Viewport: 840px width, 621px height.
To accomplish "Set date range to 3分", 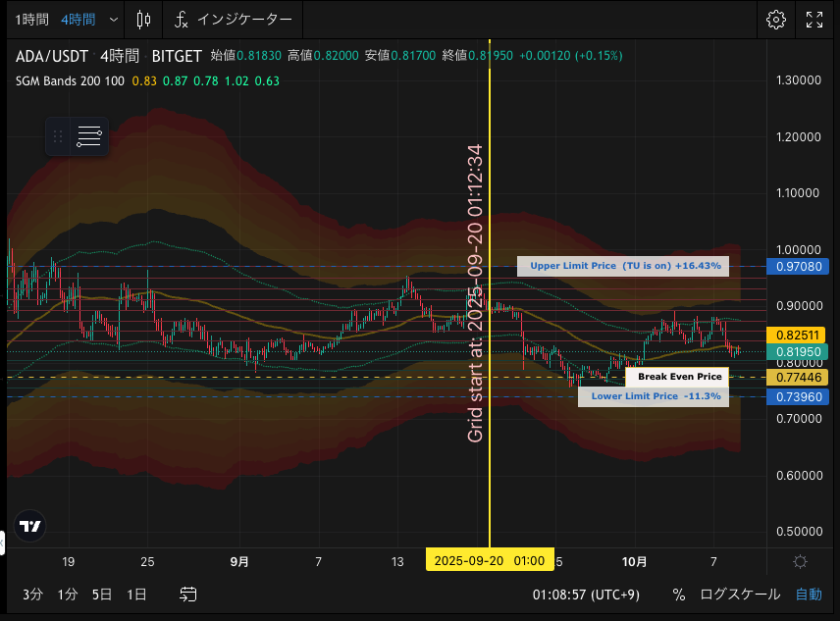I will pyautogui.click(x=32, y=594).
